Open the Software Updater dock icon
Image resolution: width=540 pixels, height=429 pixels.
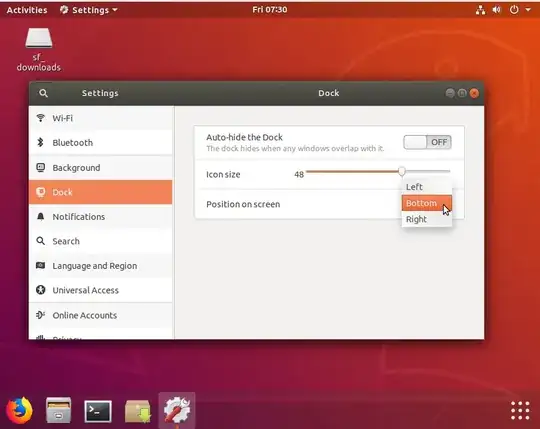tap(138, 411)
